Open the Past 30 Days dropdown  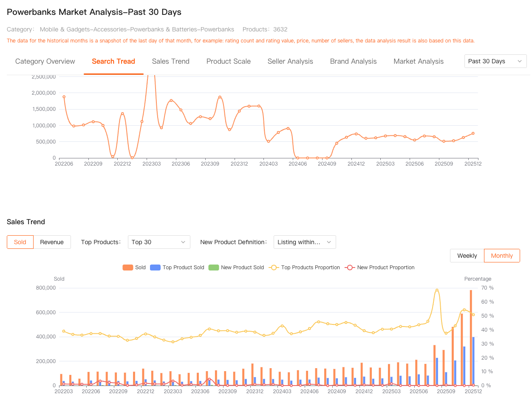pos(495,61)
